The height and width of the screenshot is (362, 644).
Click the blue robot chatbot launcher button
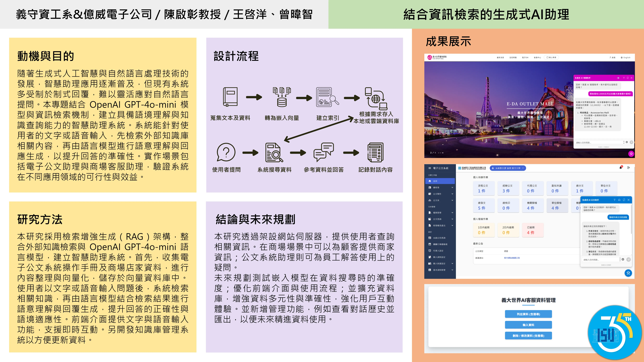coord(628,273)
